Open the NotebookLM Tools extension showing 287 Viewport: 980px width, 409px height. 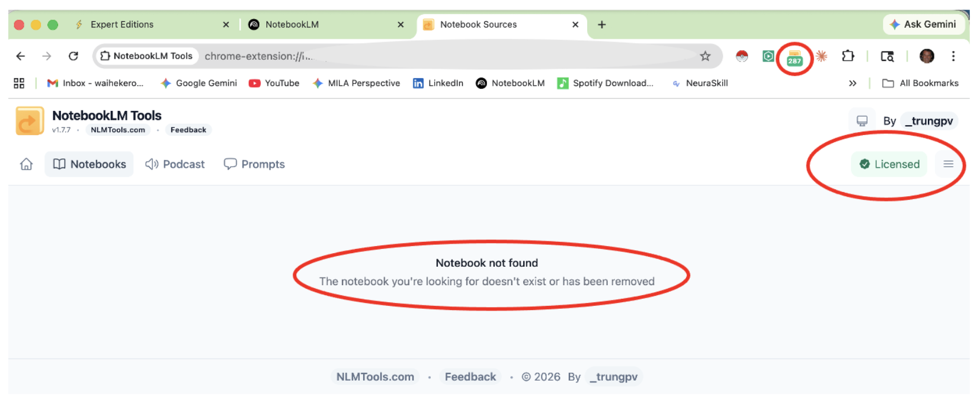795,58
